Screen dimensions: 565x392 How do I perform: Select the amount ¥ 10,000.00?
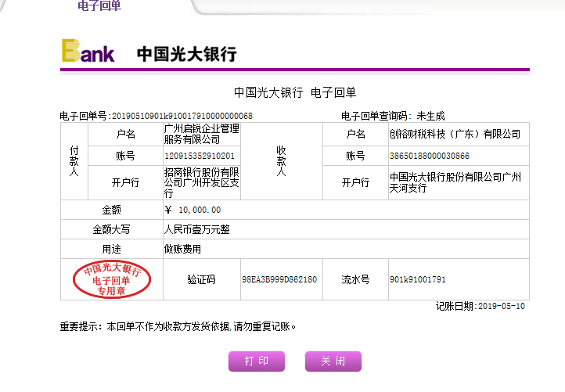[x=193, y=210]
